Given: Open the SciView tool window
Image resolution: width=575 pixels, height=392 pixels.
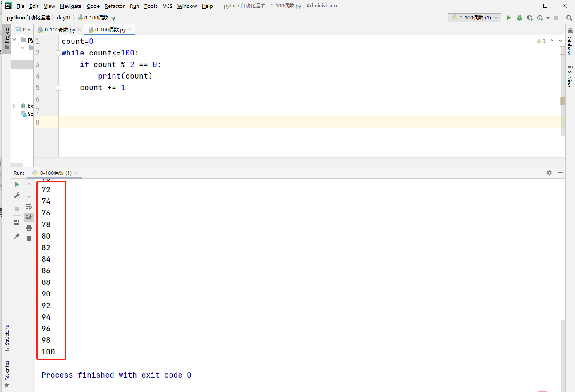Looking at the screenshot, I should 570,76.
